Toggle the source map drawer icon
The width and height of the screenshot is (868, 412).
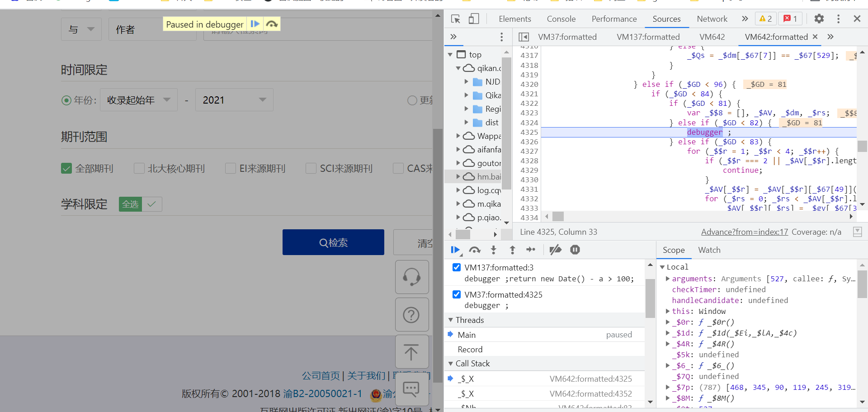click(857, 232)
